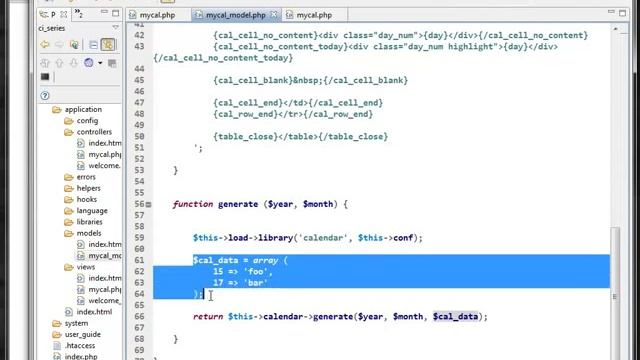The height and width of the screenshot is (360, 640).
Task: Open mycal.php under controllers
Action: click(104, 155)
